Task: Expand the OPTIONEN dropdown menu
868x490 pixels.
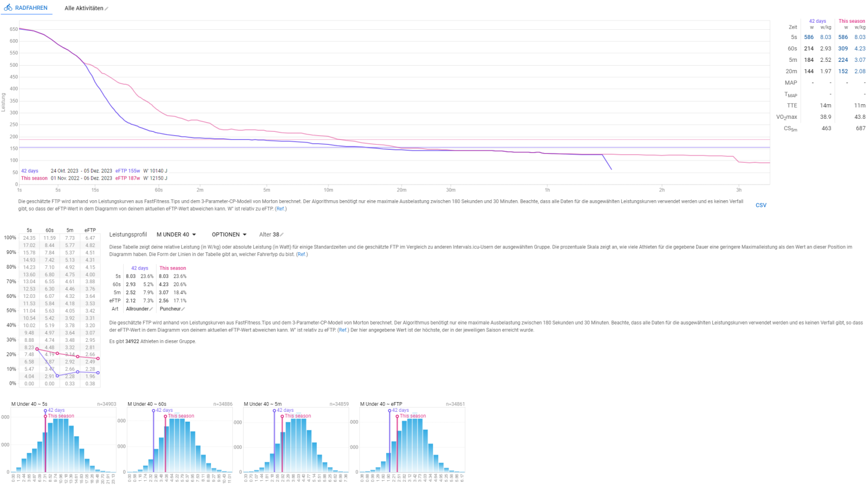Action: [x=229, y=235]
